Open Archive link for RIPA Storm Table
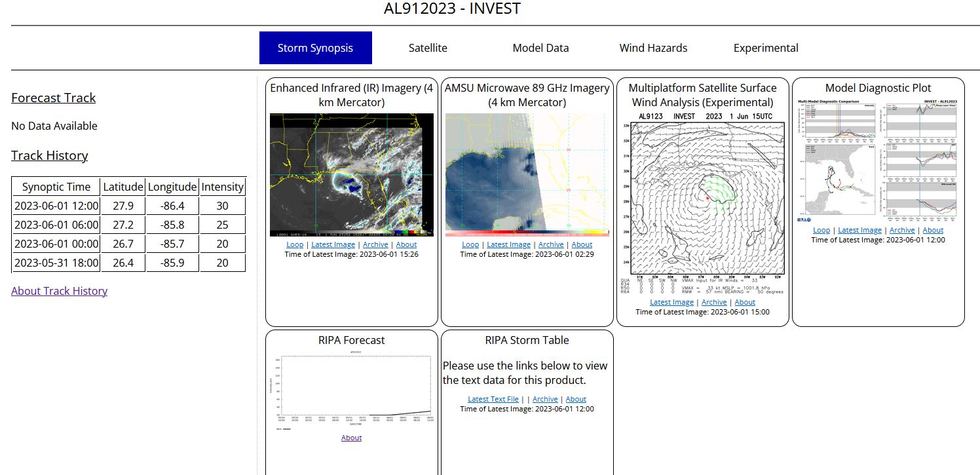 [x=545, y=399]
